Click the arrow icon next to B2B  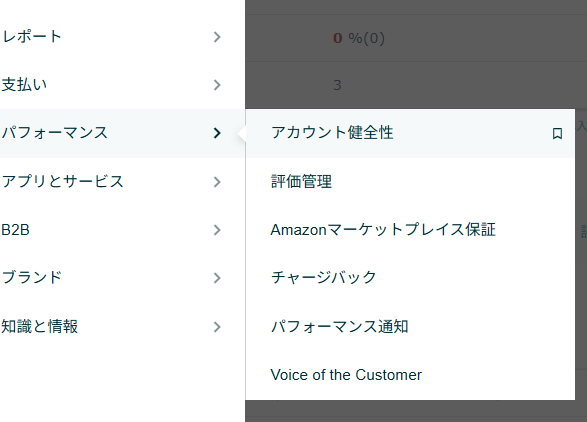tap(217, 230)
